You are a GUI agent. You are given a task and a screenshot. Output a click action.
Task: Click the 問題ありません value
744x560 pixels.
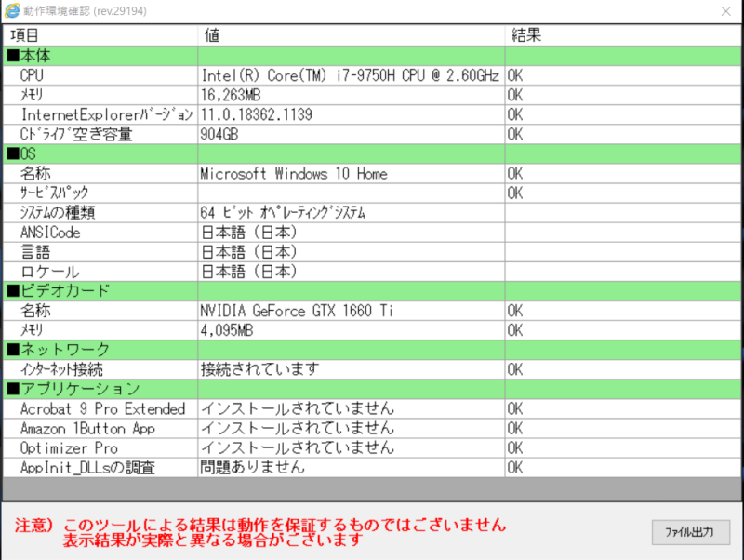pyautogui.click(x=252, y=468)
